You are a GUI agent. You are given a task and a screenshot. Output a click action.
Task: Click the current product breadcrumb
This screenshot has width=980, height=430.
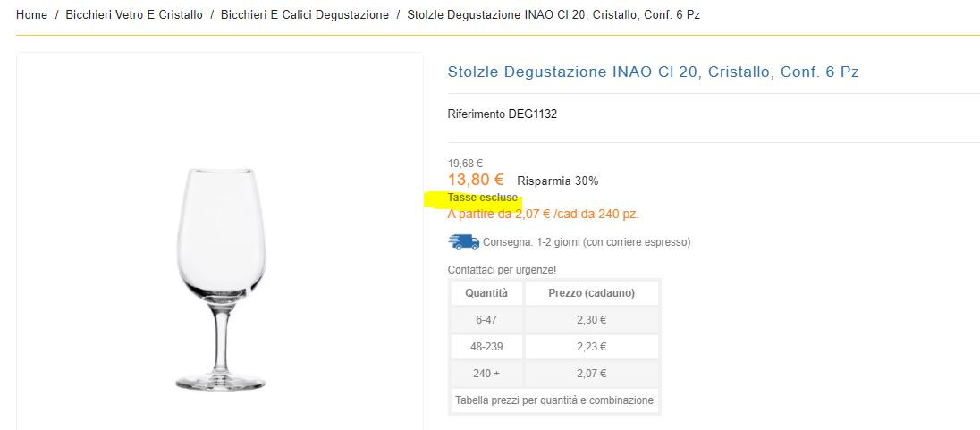pyautogui.click(x=553, y=14)
